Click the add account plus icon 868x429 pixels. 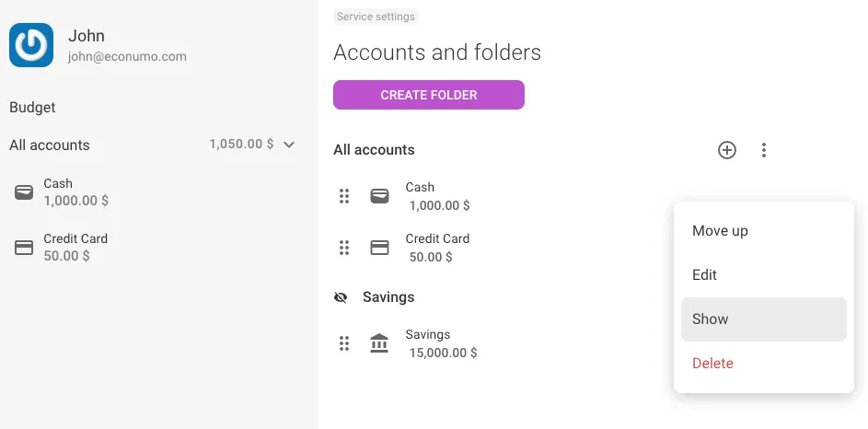[x=727, y=150]
